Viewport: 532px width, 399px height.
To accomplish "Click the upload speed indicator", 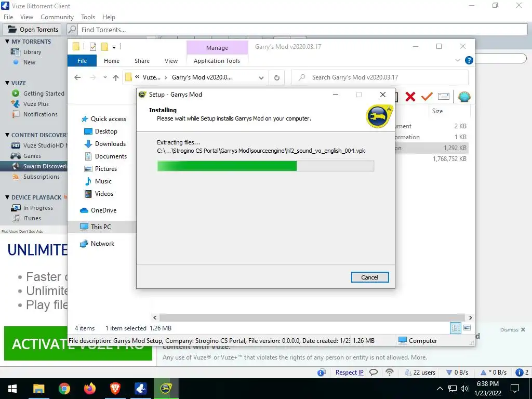I will click(494, 373).
